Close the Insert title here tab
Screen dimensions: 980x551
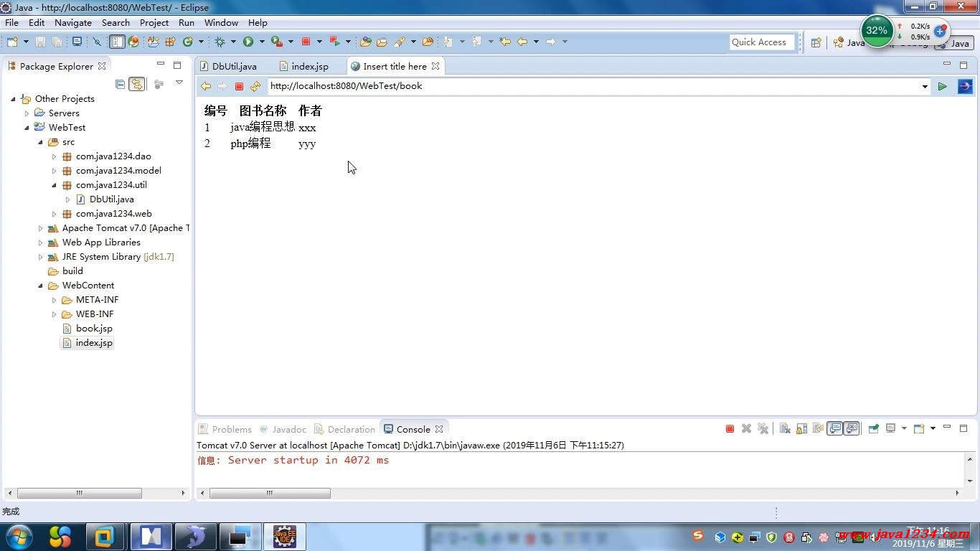point(435,66)
